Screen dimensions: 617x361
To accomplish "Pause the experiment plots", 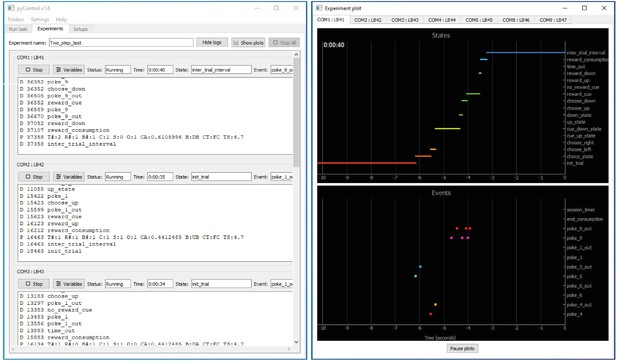I will (462, 348).
